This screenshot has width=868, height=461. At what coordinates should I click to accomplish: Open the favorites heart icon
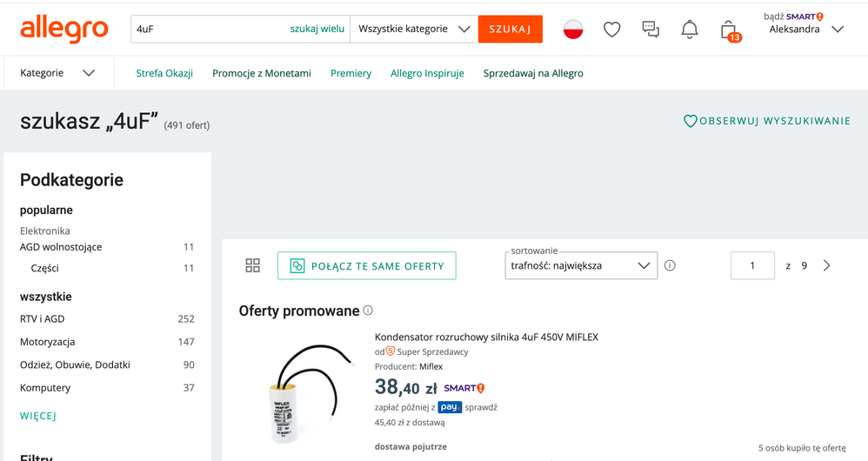pos(612,30)
